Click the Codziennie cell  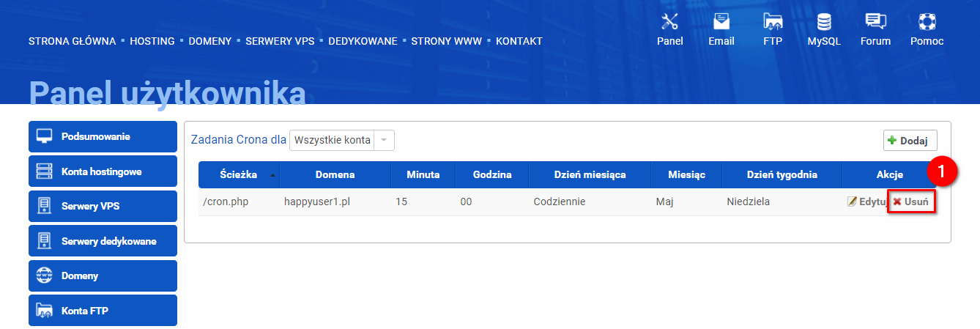tap(589, 202)
